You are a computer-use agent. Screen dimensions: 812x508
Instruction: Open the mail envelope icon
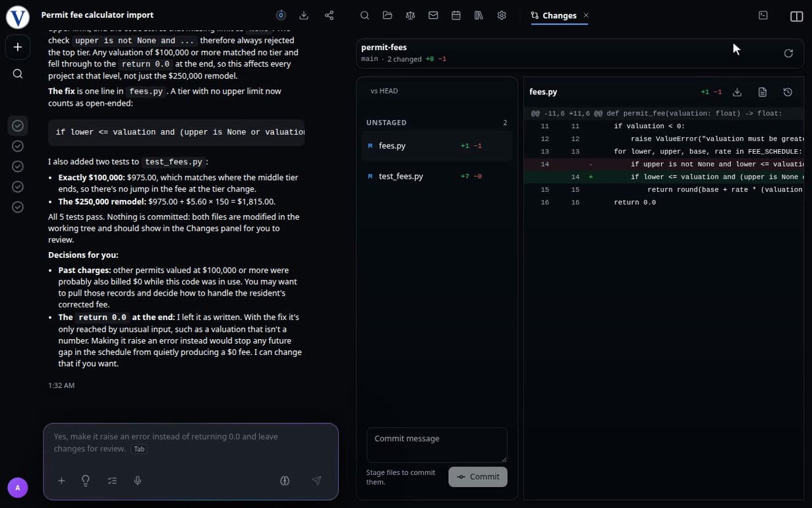click(433, 15)
